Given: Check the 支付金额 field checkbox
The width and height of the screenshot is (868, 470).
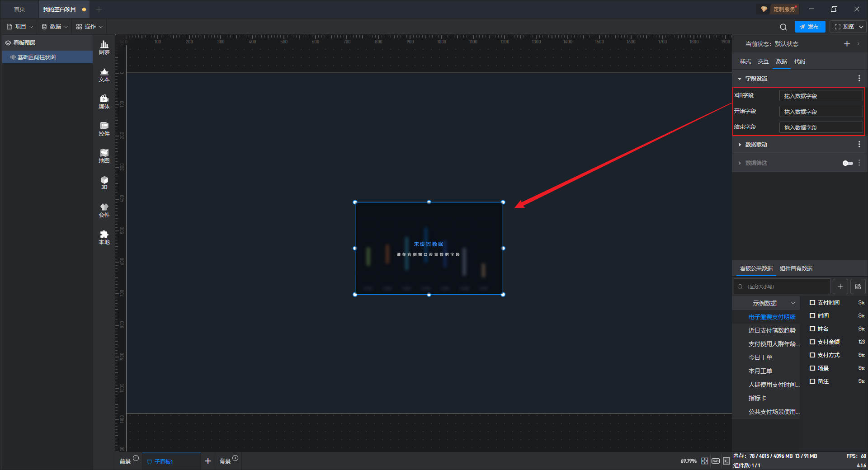Looking at the screenshot, I should [812, 342].
